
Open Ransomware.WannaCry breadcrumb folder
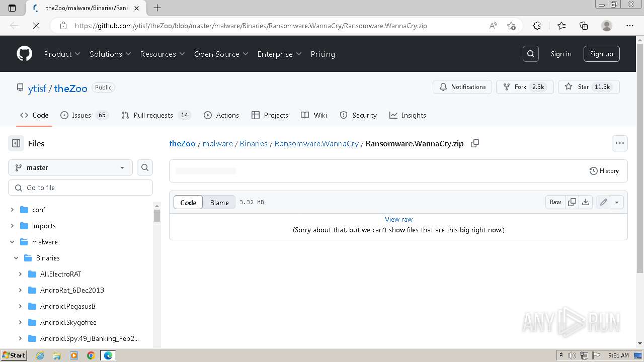[316, 143]
